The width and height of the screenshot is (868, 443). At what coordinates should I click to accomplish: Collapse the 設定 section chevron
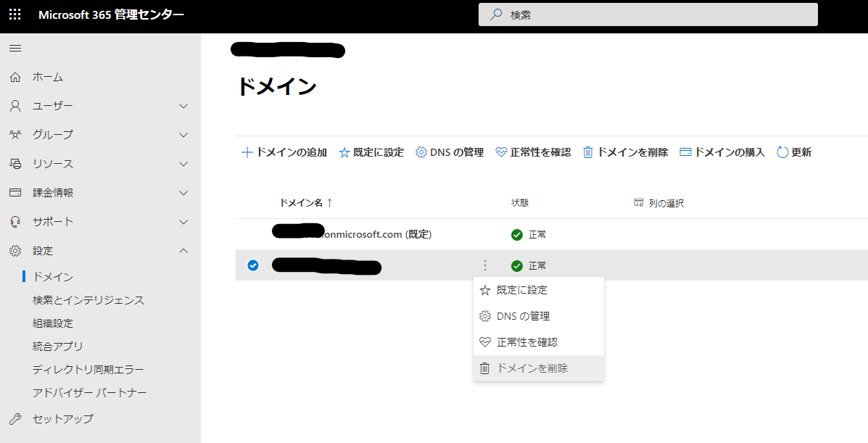coord(183,251)
